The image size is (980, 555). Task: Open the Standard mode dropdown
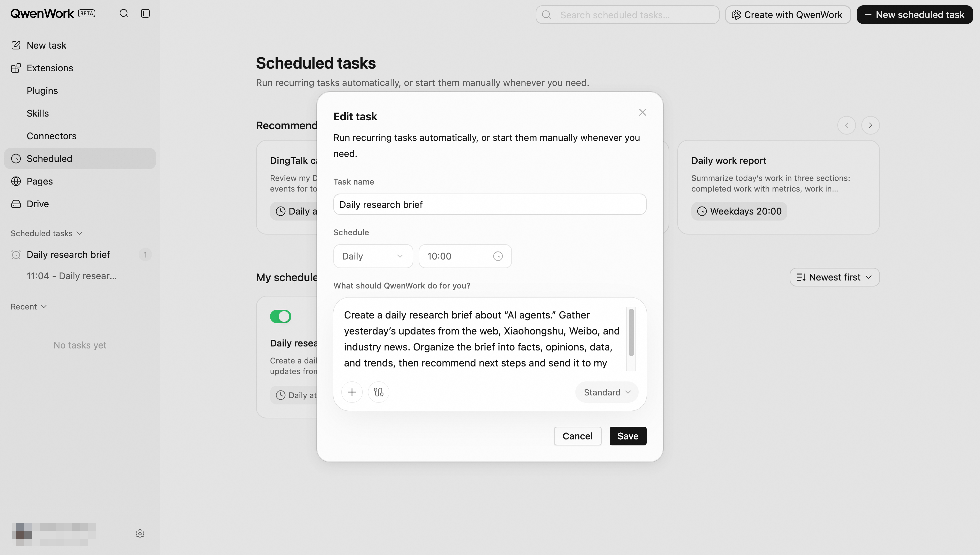pyautogui.click(x=606, y=392)
